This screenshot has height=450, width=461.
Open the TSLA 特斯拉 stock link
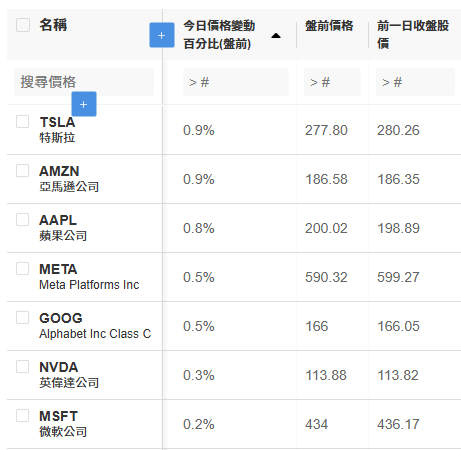point(57,130)
